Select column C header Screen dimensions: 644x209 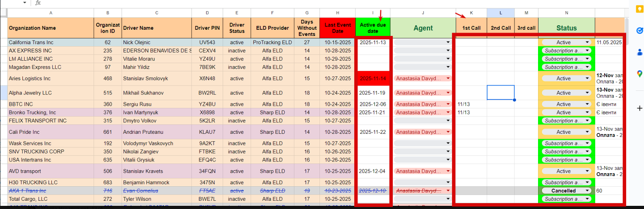coord(157,13)
